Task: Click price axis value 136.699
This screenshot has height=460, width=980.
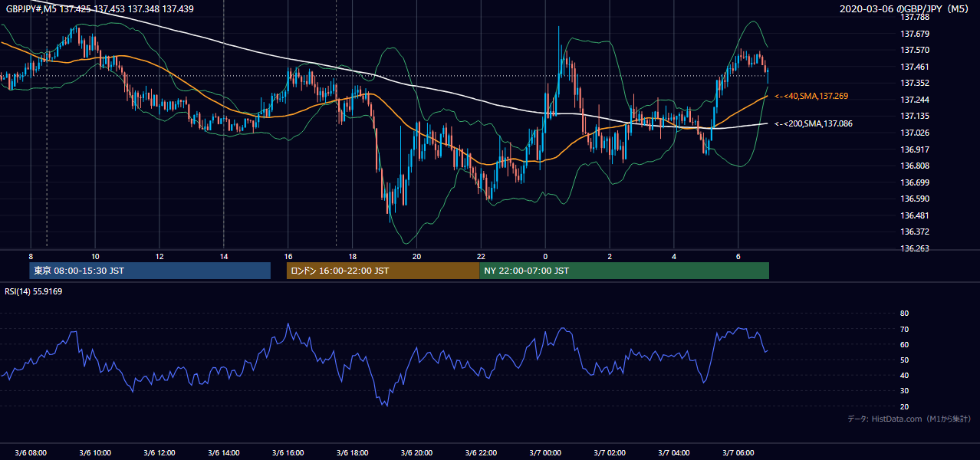Action: click(915, 182)
